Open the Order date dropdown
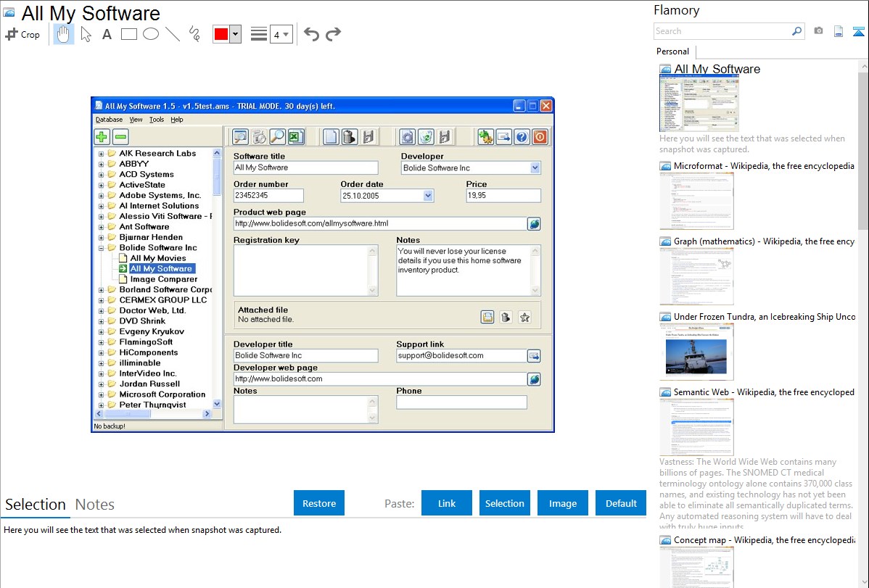 click(x=428, y=196)
